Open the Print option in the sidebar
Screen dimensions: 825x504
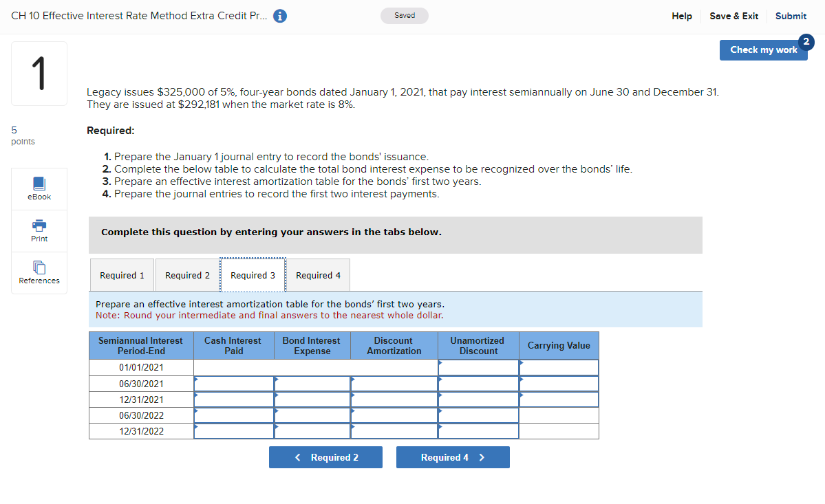pyautogui.click(x=39, y=230)
